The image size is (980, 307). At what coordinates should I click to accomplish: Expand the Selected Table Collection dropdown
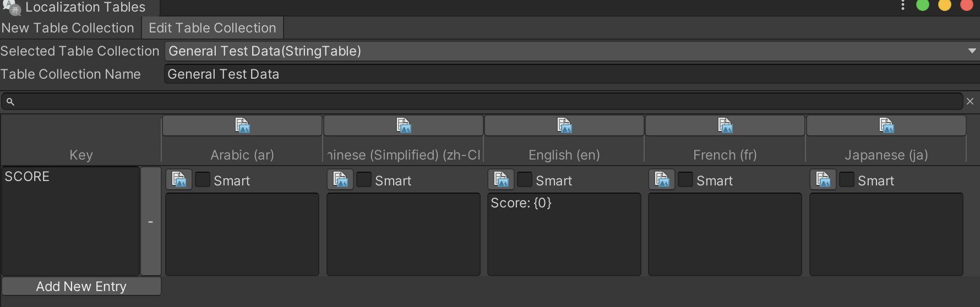[x=570, y=51]
